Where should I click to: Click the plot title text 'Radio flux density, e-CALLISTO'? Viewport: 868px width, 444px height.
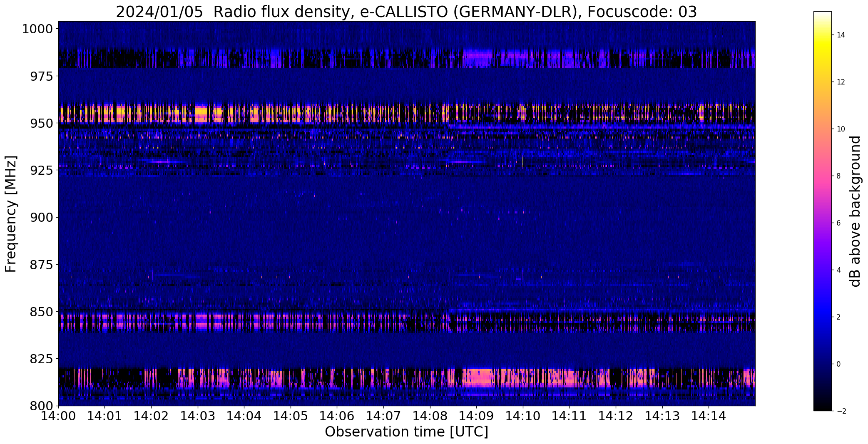[331, 12]
